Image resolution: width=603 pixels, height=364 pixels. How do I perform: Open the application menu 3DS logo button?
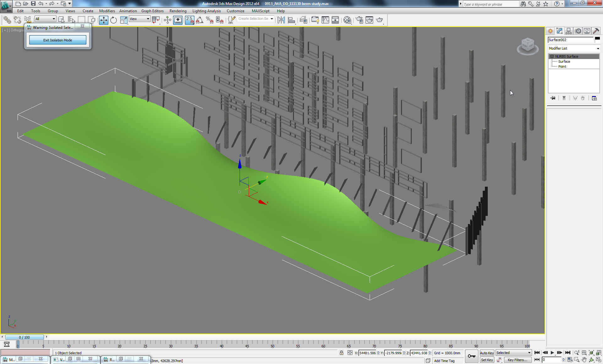(6, 6)
